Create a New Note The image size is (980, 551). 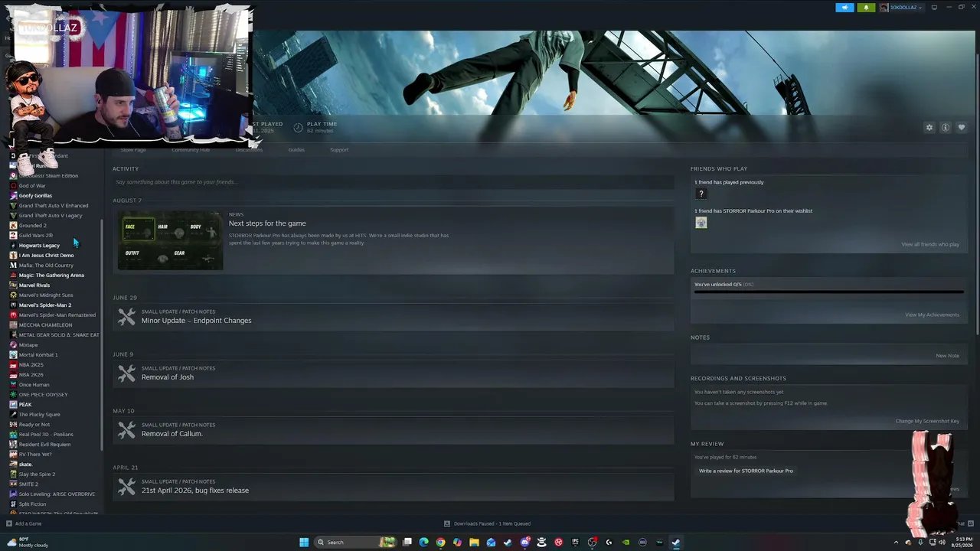point(947,355)
